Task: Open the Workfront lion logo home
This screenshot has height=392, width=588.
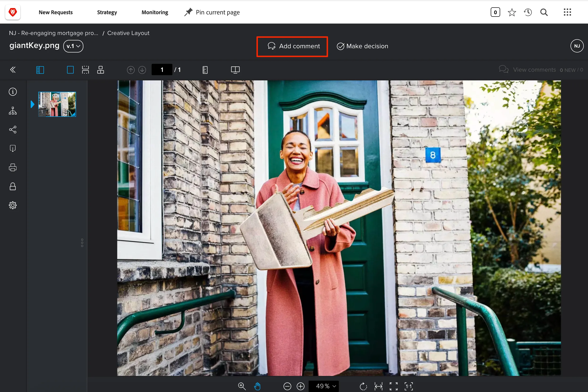Action: coord(13,12)
